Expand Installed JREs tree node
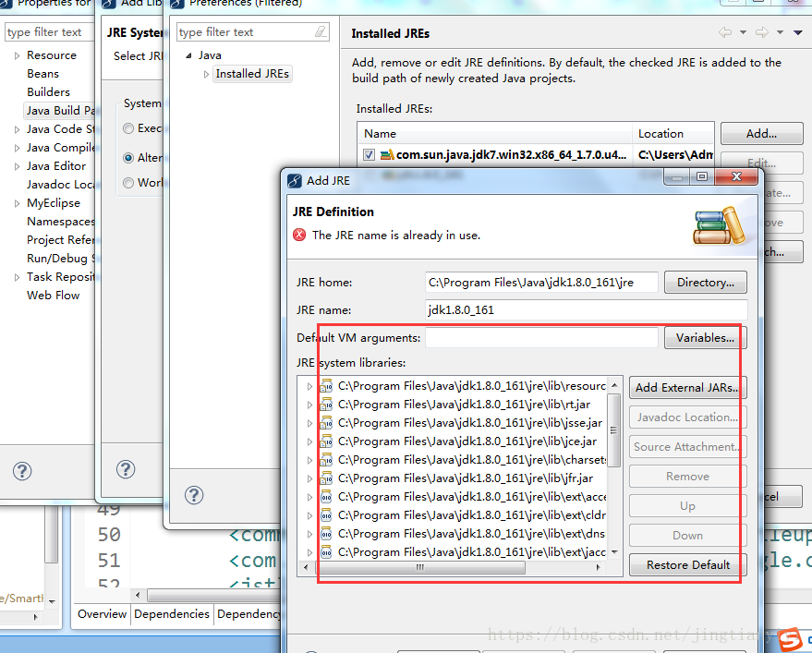812x653 pixels. 206,74
